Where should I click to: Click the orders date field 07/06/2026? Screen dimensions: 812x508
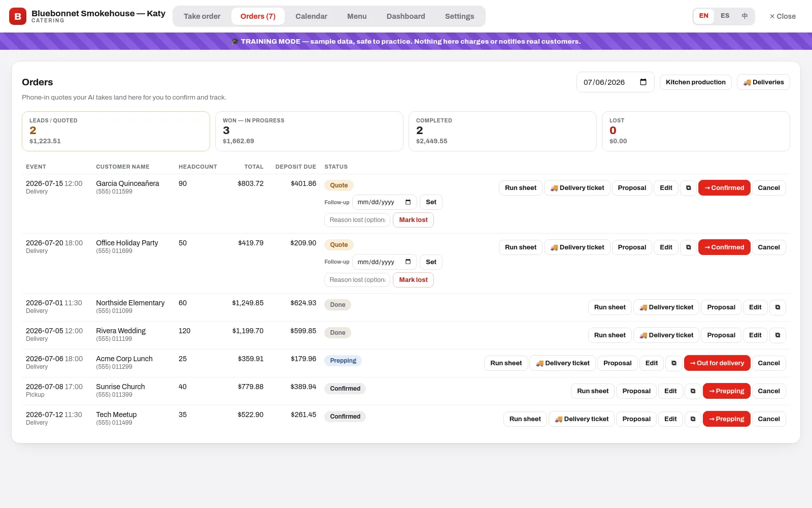click(615, 82)
